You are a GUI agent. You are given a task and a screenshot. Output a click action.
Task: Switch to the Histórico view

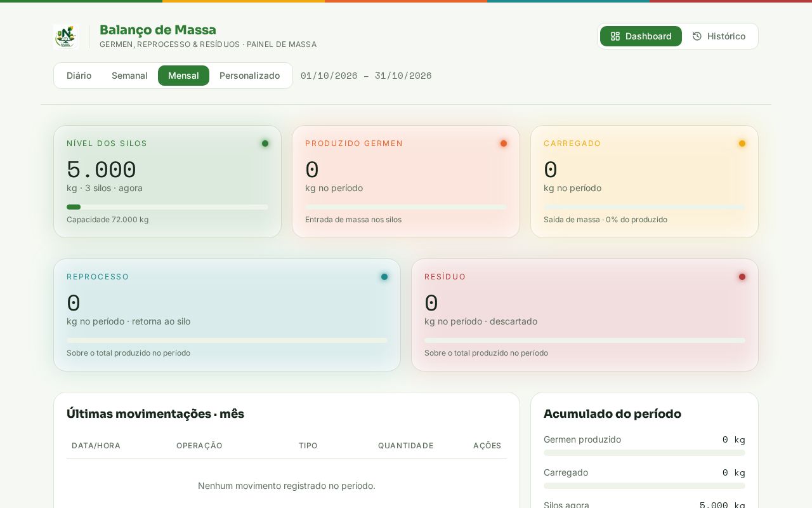(719, 36)
